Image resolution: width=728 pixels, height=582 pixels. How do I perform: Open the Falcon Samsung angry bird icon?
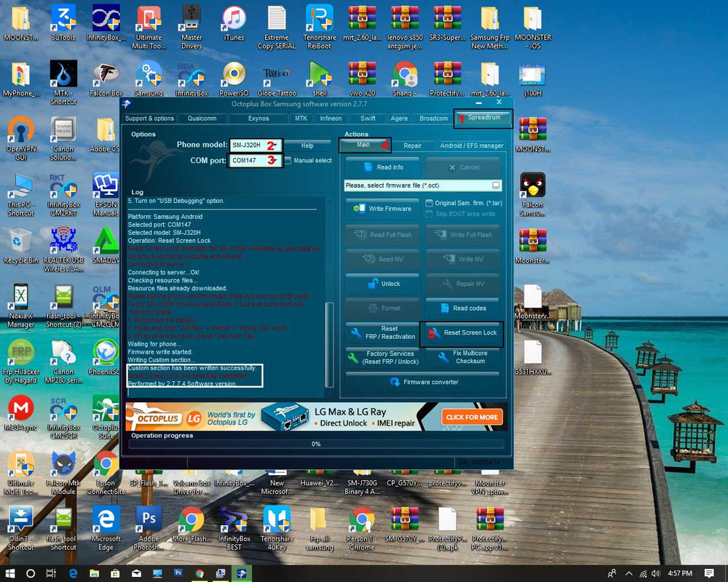pos(533,195)
